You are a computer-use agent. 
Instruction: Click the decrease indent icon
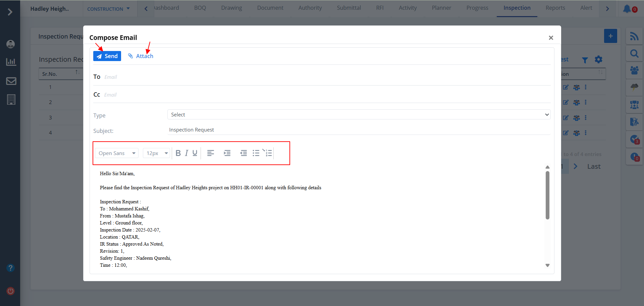[244, 153]
